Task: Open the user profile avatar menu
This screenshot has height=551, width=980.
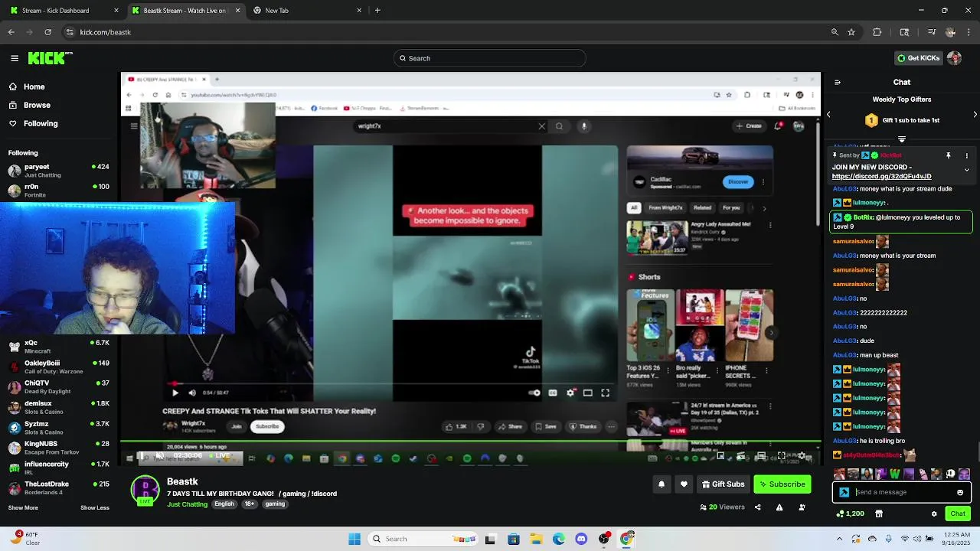Action: coord(954,58)
